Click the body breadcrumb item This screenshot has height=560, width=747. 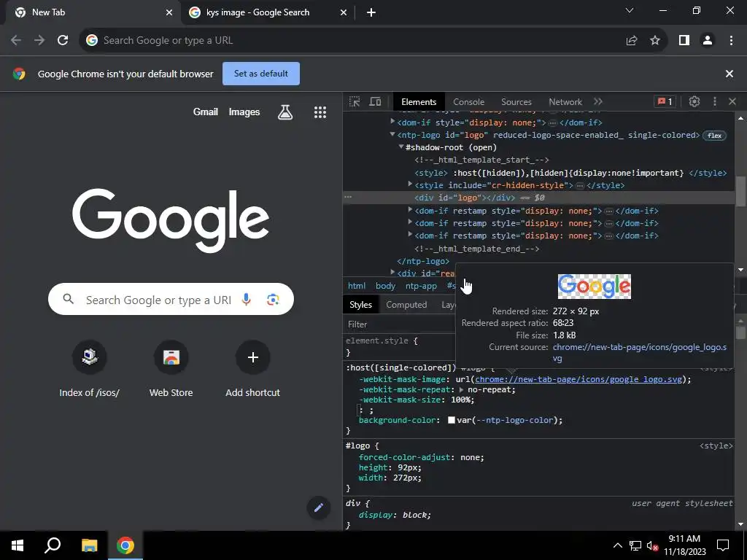click(385, 286)
